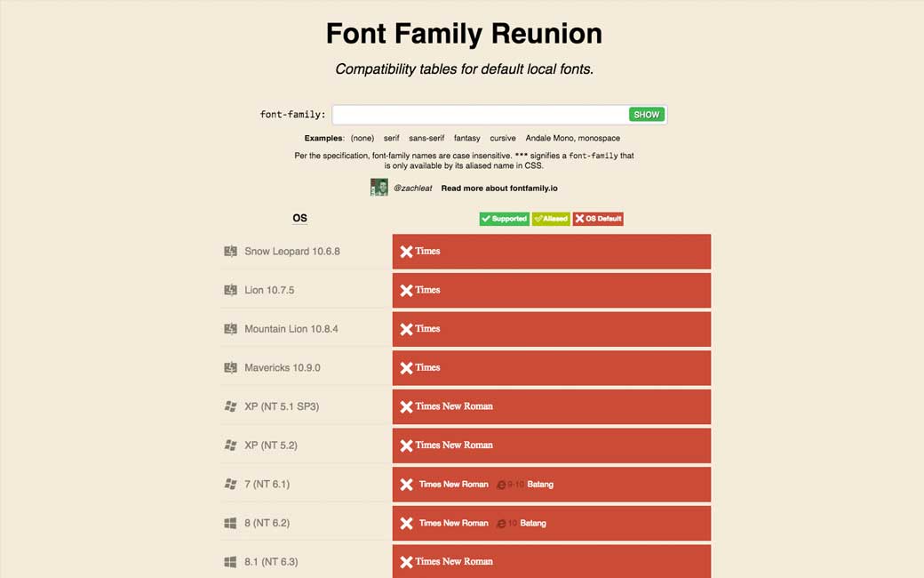Viewport: 924px width, 578px height.
Task: Click the (none) example link
Action: click(x=362, y=138)
